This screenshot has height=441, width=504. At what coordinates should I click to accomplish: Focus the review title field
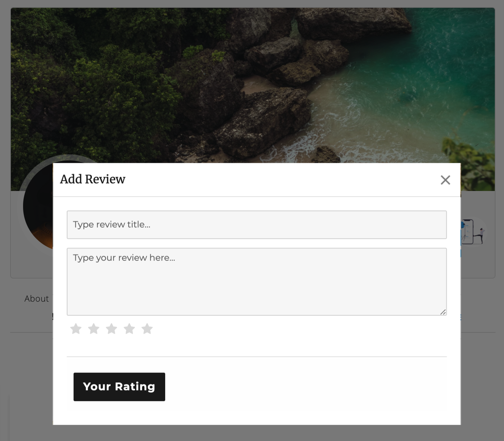point(256,225)
